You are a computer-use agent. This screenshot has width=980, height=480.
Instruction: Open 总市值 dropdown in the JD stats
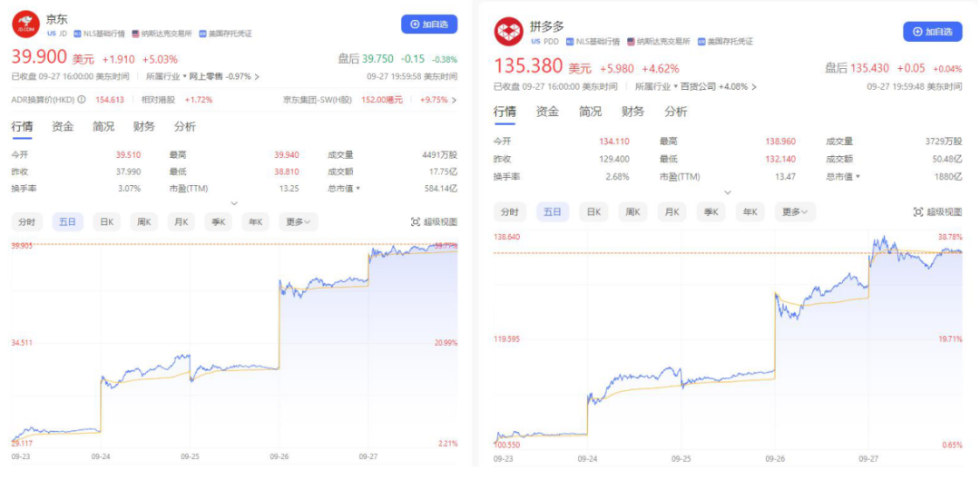(x=344, y=189)
